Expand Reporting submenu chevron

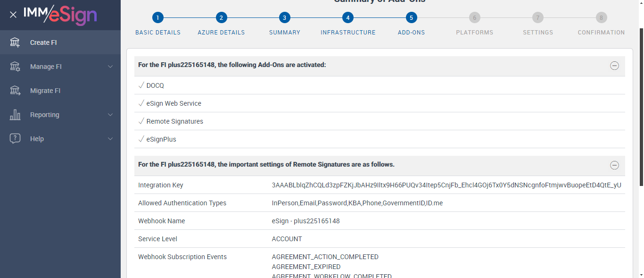pos(110,115)
